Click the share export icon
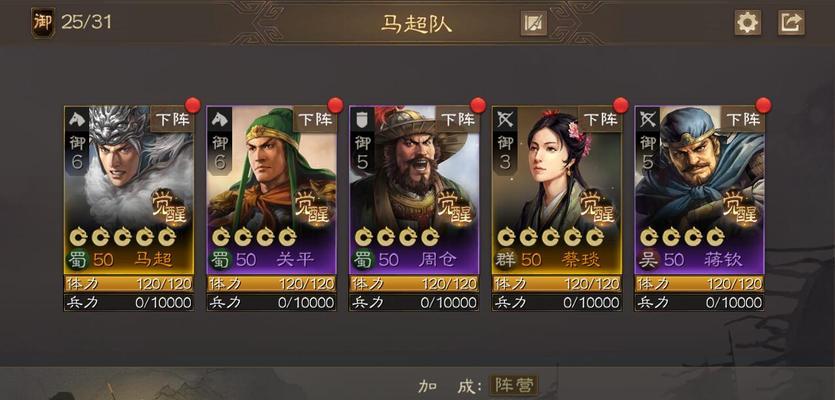The image size is (835, 400). (x=791, y=23)
